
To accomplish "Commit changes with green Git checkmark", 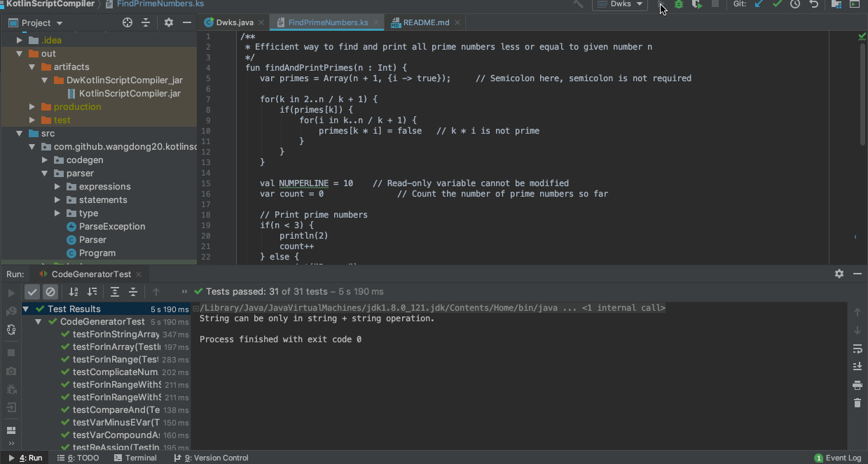I will point(777,4).
